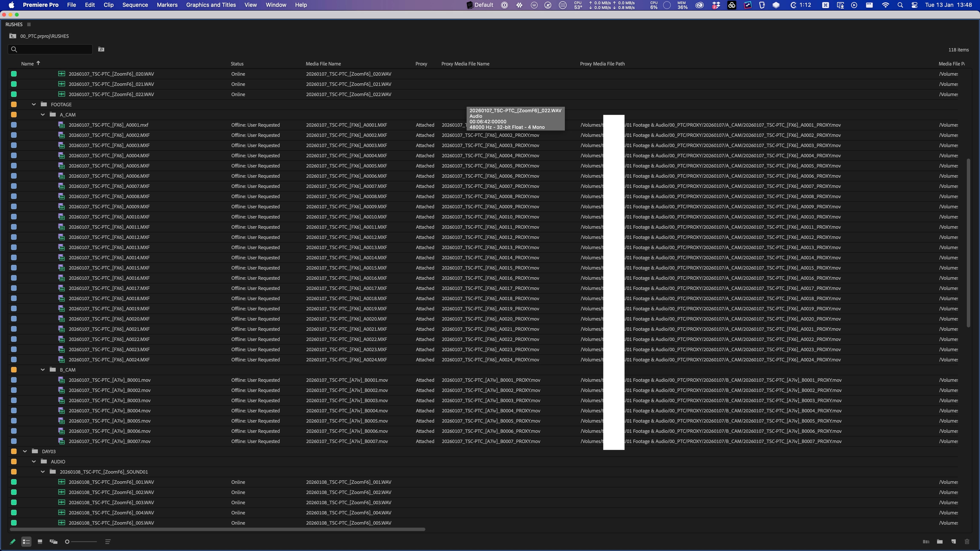Select the clip 20260107_TSC-PTC_[FX6]_A0012.MXF
The height and width of the screenshot is (551, 980).
(x=109, y=237)
